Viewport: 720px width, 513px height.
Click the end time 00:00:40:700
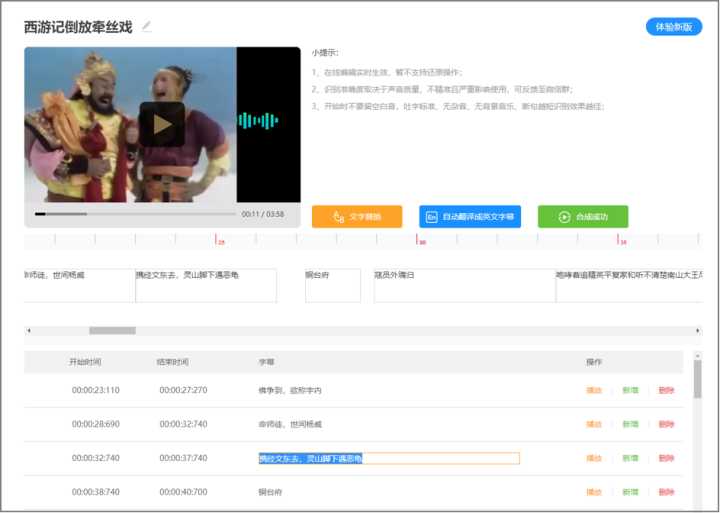tap(183, 492)
